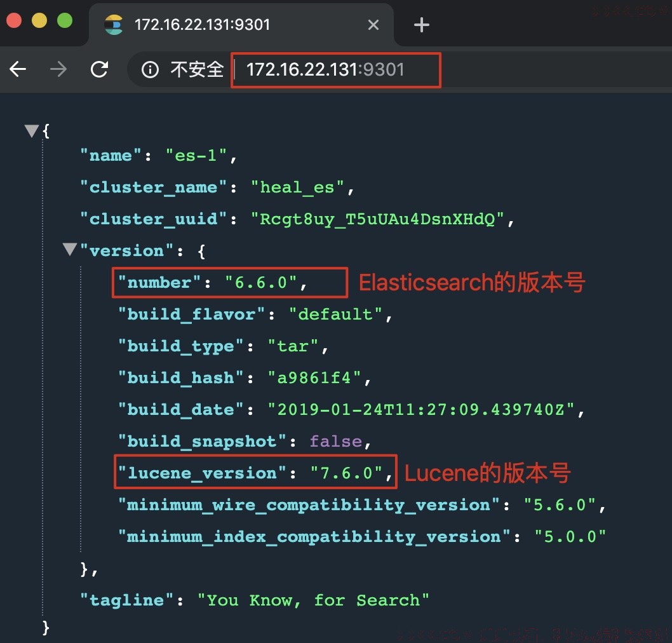This screenshot has width=672, height=643.
Task: Click the "es-1" value
Action: pyautogui.click(x=196, y=155)
